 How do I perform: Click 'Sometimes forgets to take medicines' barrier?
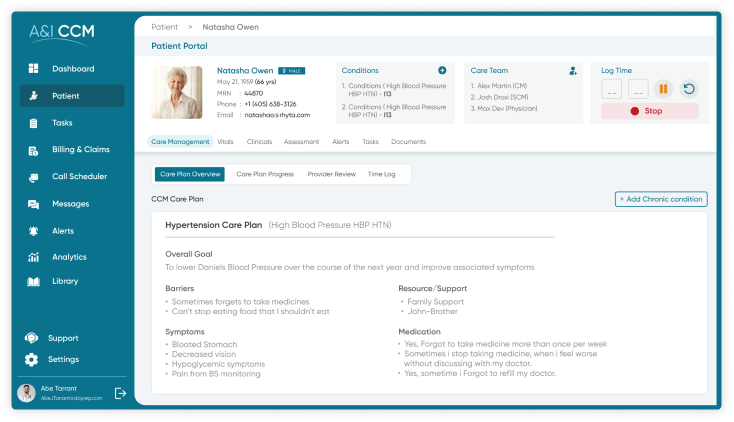pyautogui.click(x=241, y=302)
